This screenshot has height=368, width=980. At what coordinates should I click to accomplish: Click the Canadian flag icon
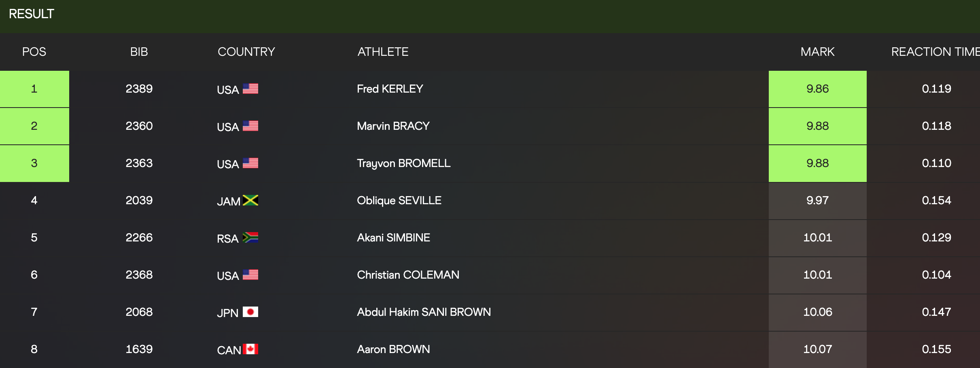(x=250, y=349)
